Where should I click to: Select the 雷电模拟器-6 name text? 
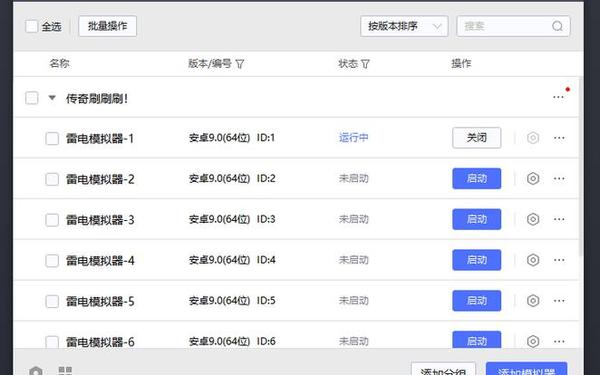[100, 342]
